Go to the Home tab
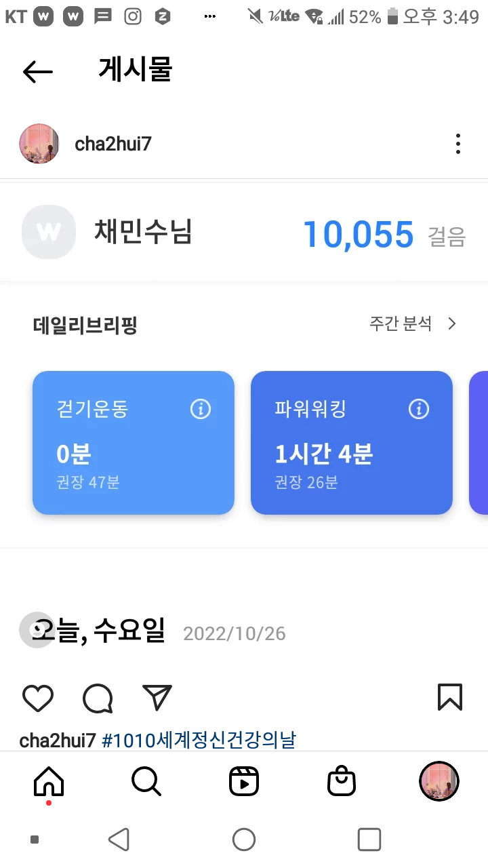The width and height of the screenshot is (488, 868). (49, 782)
